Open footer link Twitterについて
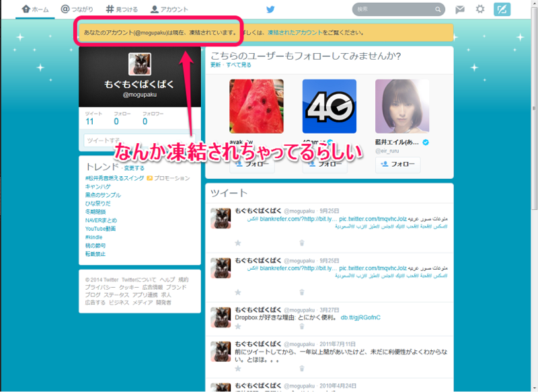This screenshot has height=392, width=538. [139, 280]
